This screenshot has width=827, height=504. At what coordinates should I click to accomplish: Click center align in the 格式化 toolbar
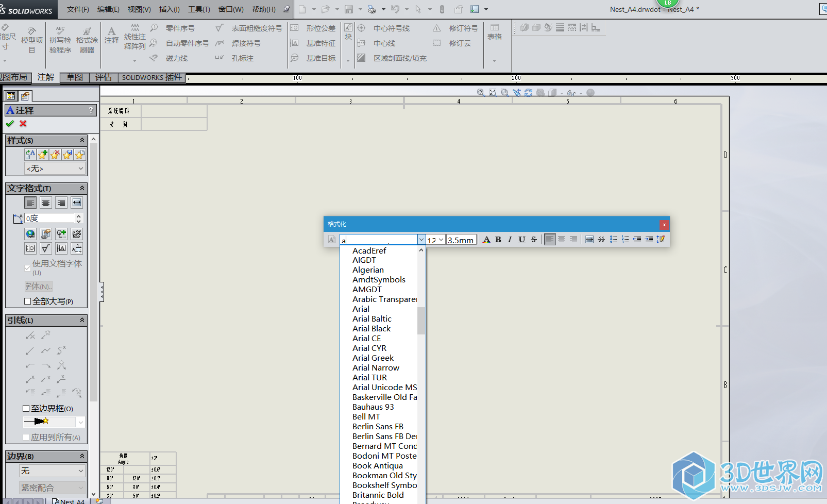(x=562, y=240)
